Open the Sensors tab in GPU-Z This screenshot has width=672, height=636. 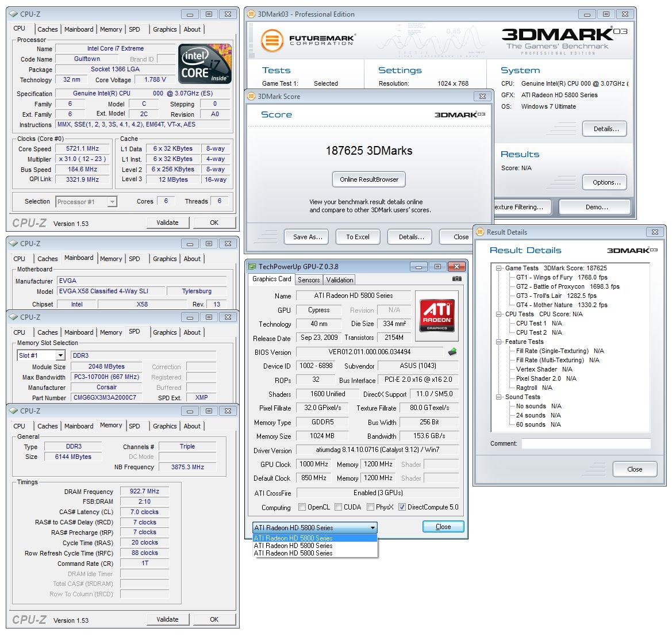coord(309,279)
